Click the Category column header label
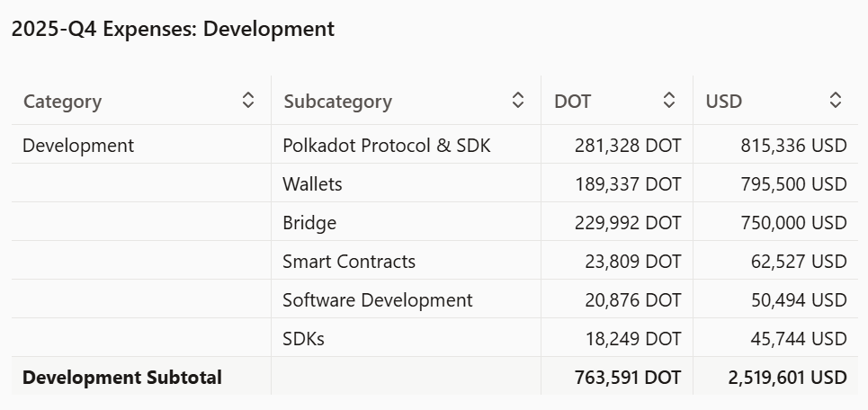Image resolution: width=868 pixels, height=410 pixels. coord(62,102)
